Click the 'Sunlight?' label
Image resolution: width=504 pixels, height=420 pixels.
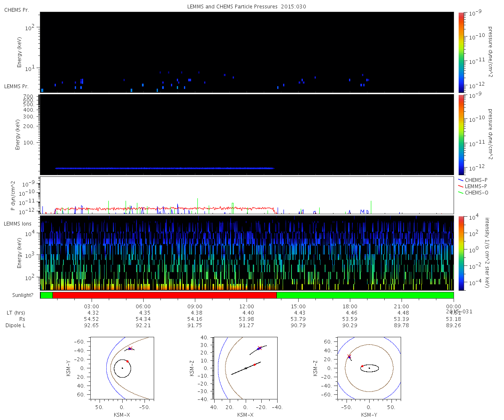coord(21,295)
